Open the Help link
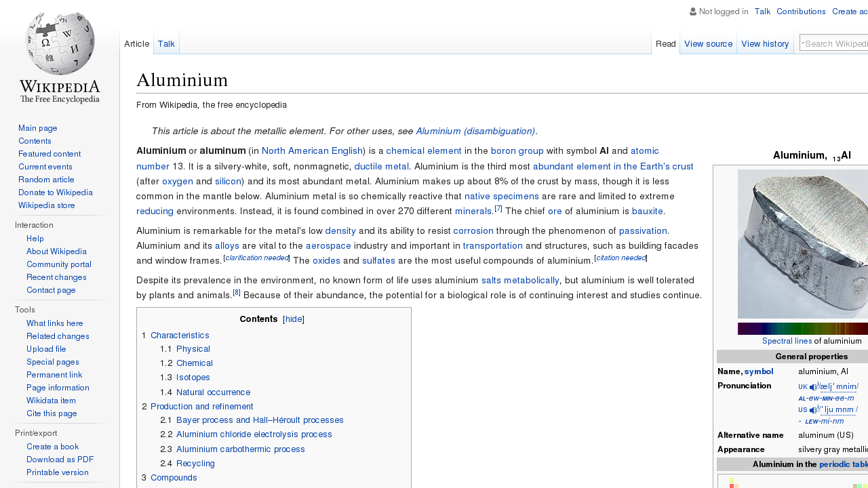Screen dimensions: 868x488 [x=35, y=239]
